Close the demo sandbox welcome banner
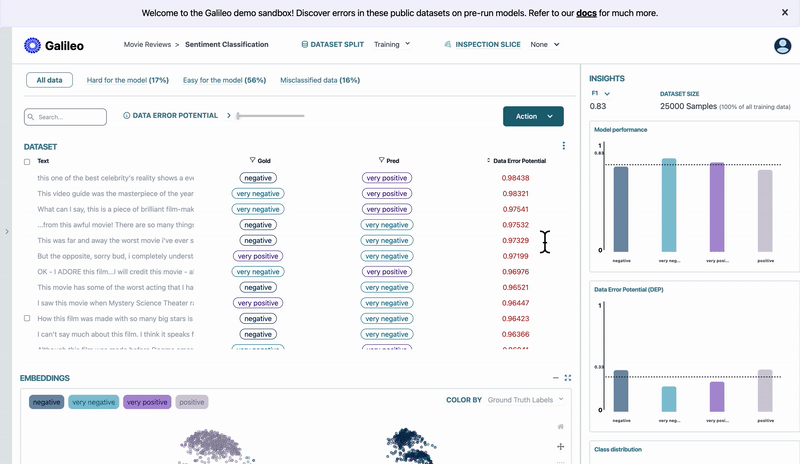Screen dimensions: 800x464 click(x=784, y=13)
